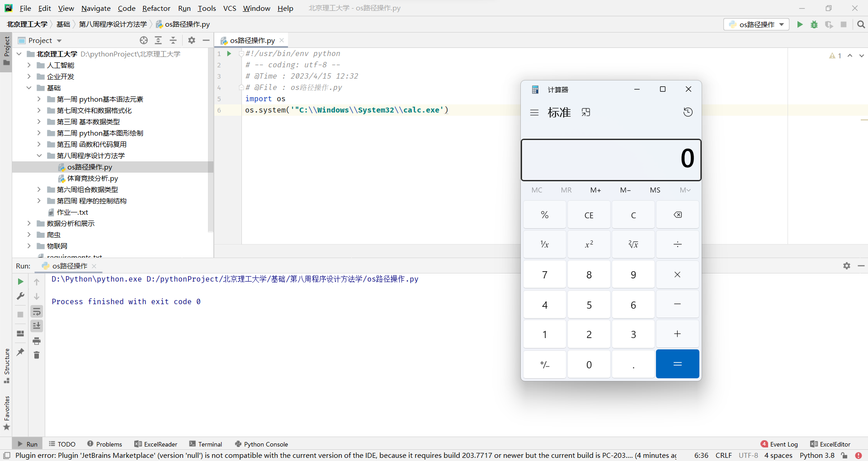Click the inspection warning indicator in editor
The width and height of the screenshot is (868, 461).
[x=835, y=56]
